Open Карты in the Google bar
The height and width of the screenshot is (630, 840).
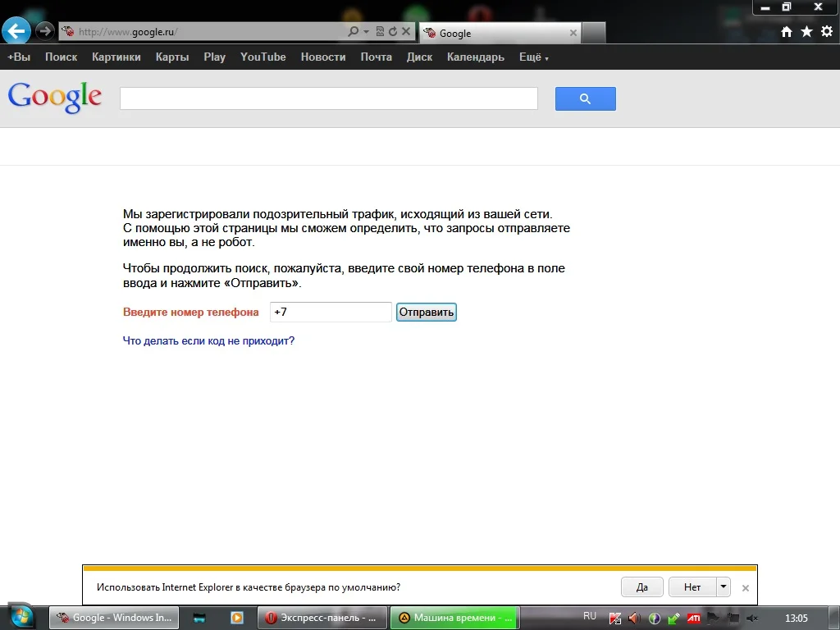172,57
